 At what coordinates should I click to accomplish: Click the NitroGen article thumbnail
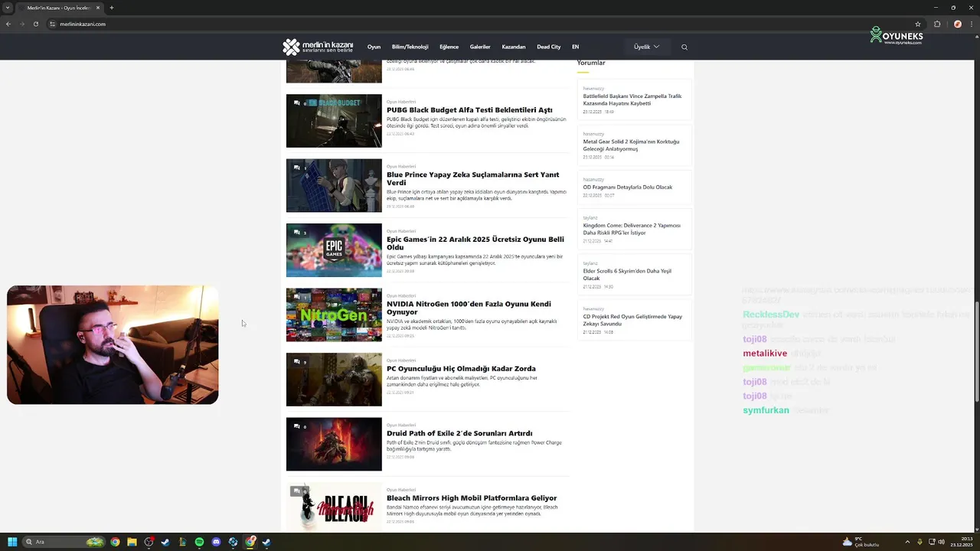[x=334, y=315]
